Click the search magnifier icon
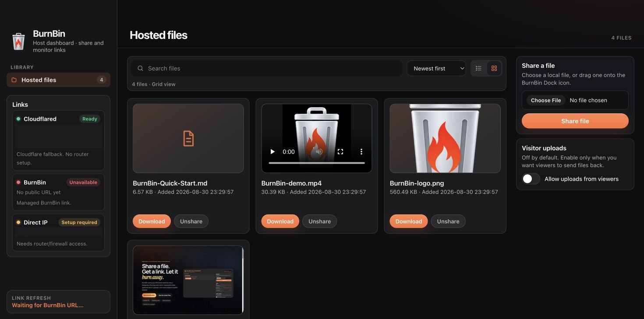Viewport: 644px width, 319px height. tap(141, 68)
